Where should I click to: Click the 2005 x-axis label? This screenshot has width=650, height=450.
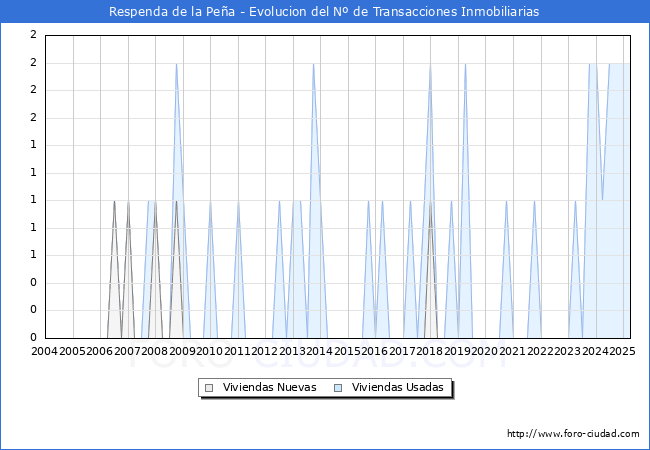(x=72, y=351)
